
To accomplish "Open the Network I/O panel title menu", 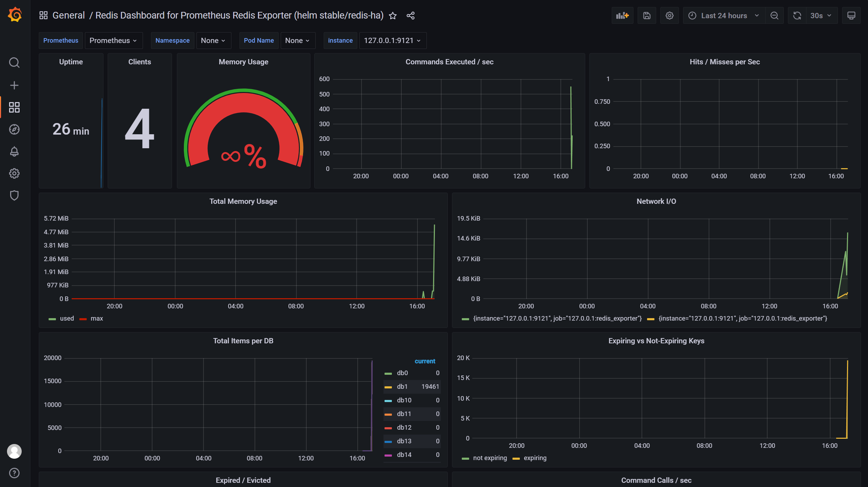I will 656,201.
